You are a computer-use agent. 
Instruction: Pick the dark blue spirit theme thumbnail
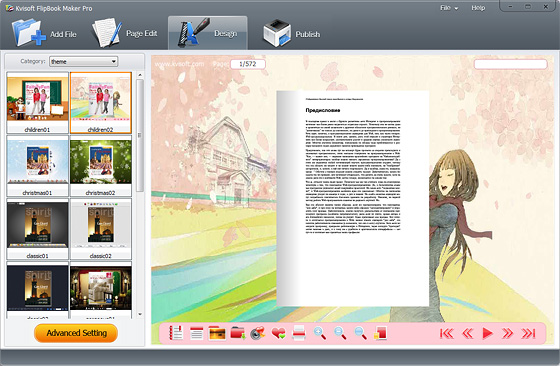point(38,290)
